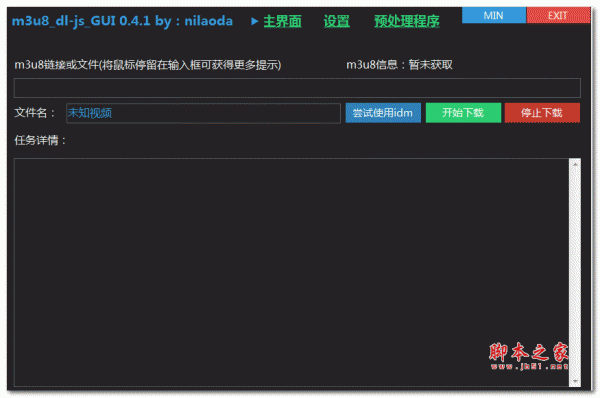The image size is (600, 398).
Task: Click the 尝试使用idm button
Action: 383,113
